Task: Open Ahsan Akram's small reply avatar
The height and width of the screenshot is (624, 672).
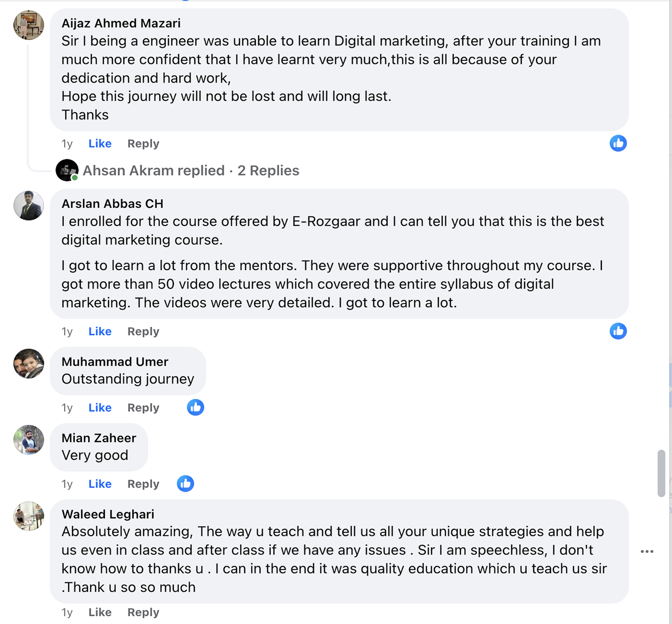Action: click(x=67, y=170)
